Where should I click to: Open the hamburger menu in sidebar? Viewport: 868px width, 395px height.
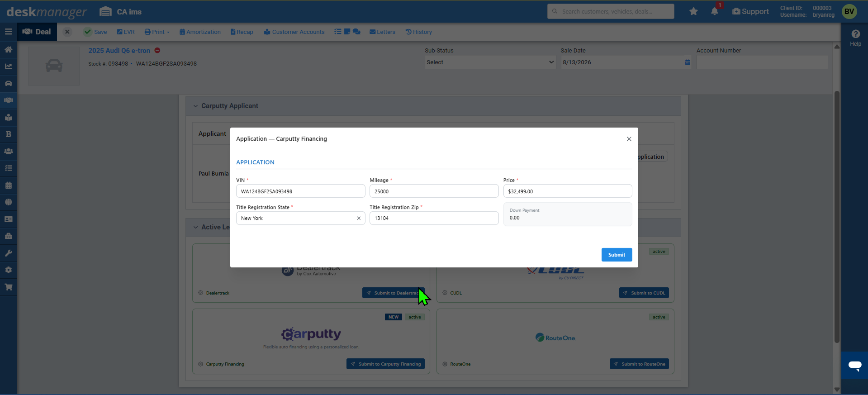point(8,32)
